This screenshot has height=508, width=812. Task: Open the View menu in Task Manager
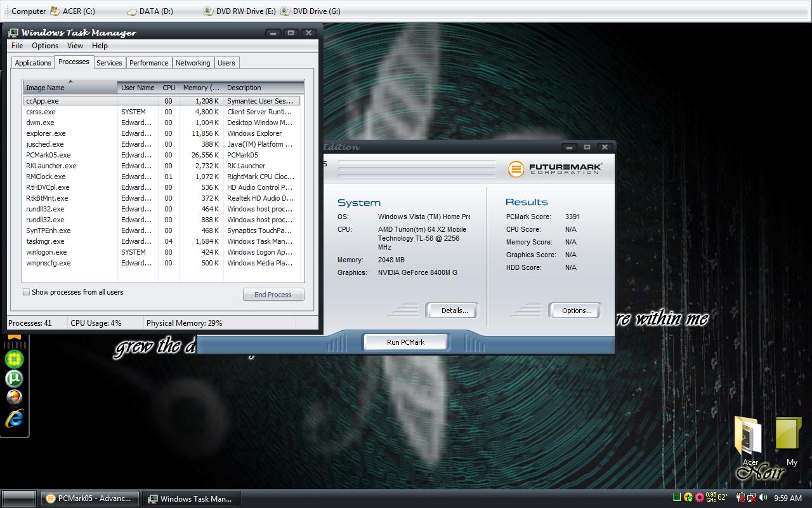[x=75, y=46]
